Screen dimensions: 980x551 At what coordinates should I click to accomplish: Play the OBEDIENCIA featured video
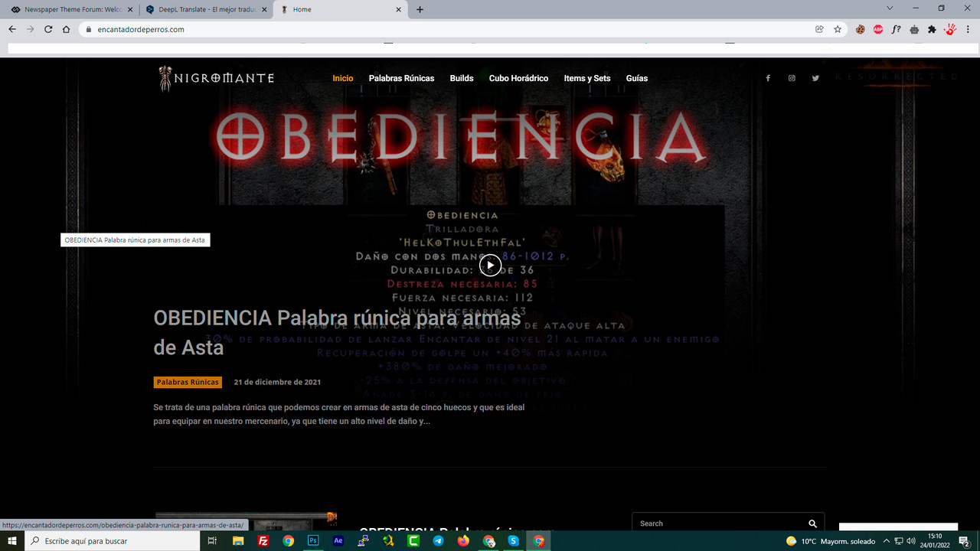pos(490,266)
